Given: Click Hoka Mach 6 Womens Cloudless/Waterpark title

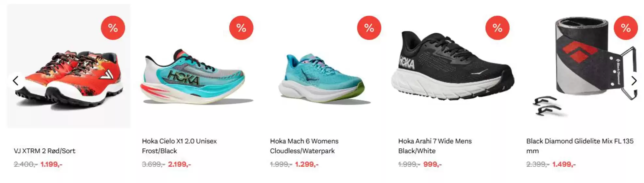Looking at the screenshot, I should [304, 146].
